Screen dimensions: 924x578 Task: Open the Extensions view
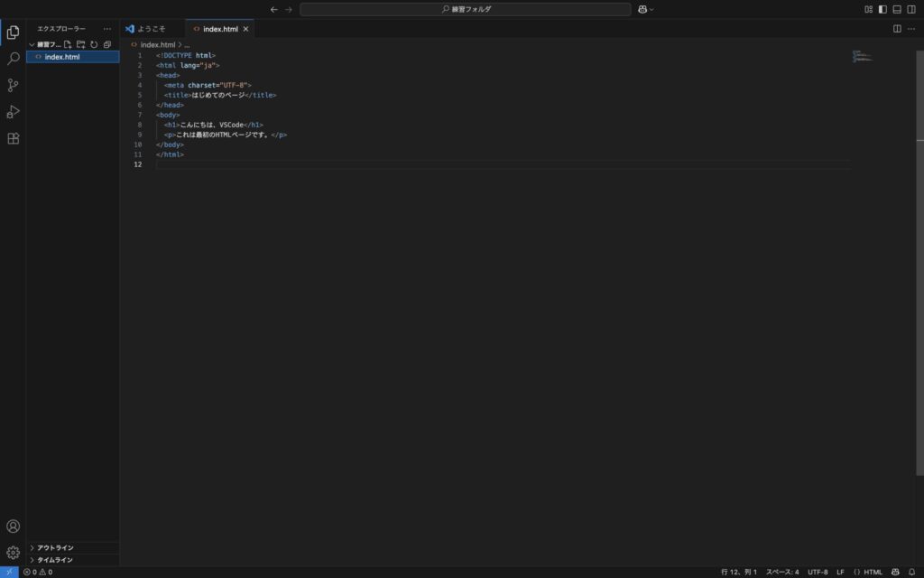pos(13,138)
